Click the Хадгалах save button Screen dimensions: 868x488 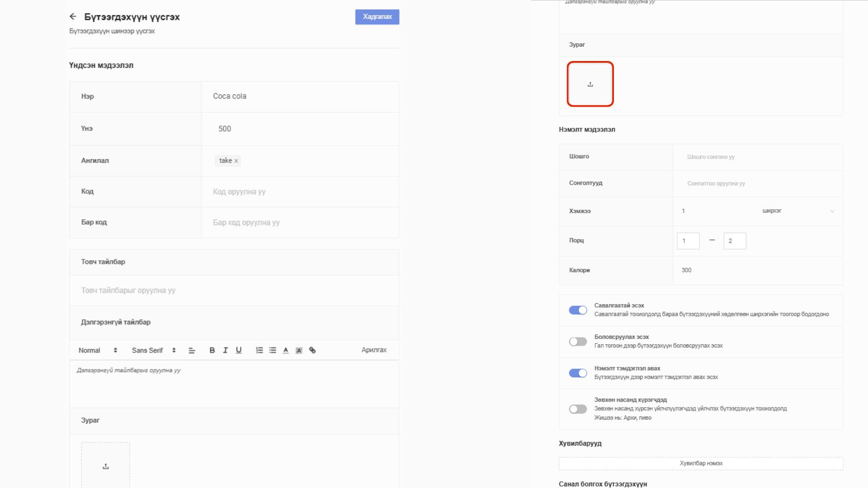pos(377,17)
